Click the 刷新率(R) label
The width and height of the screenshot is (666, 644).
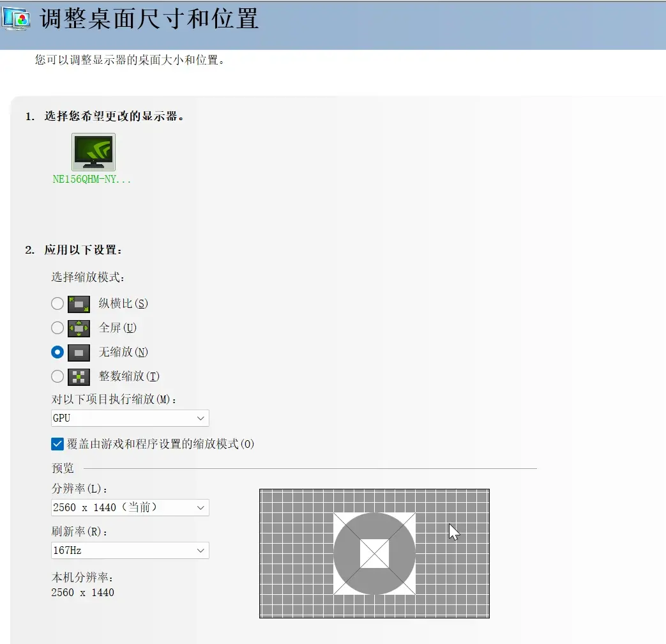coord(79,532)
